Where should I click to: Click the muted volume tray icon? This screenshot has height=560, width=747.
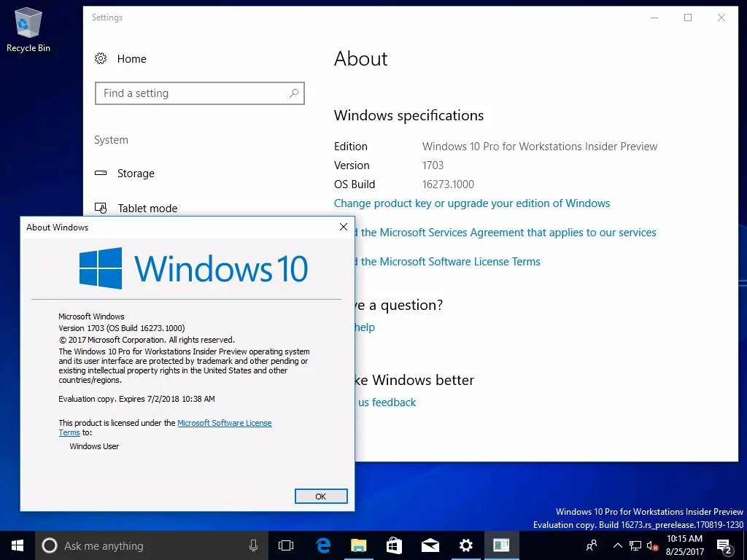click(x=652, y=545)
